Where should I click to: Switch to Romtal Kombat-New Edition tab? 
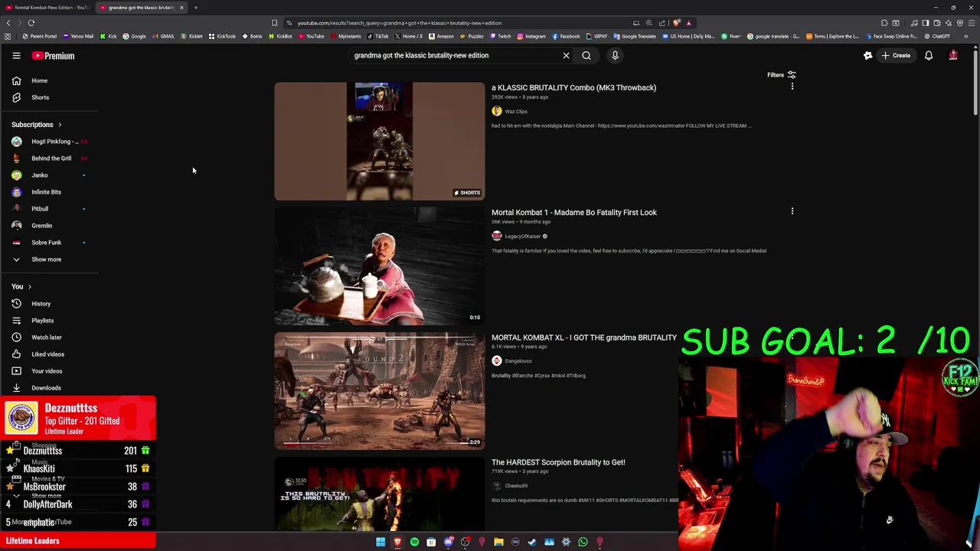click(47, 8)
